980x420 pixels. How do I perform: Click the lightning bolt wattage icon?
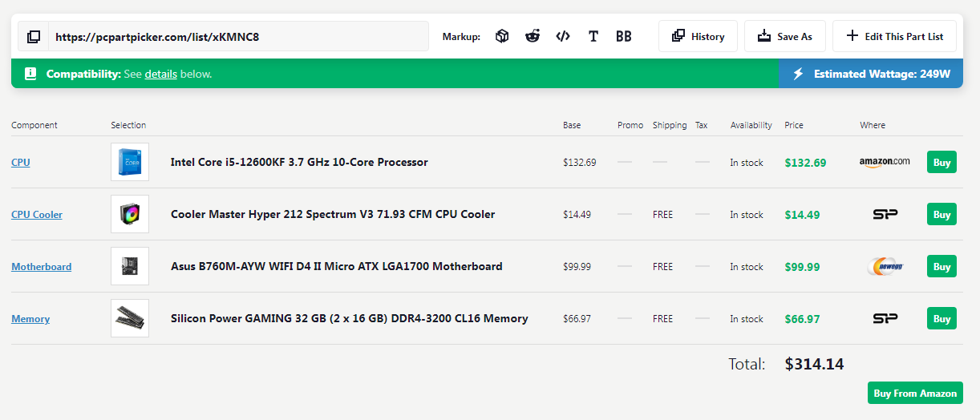click(798, 74)
